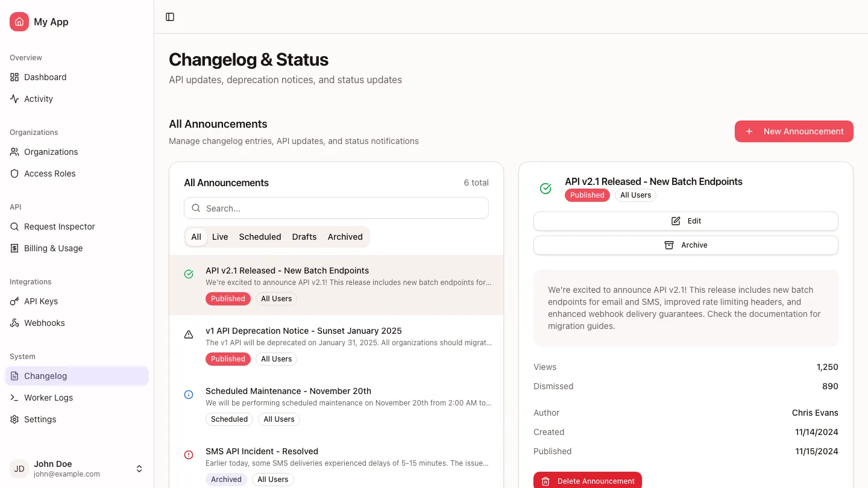Click the Worker Logs terminal icon
The image size is (868, 488).
[14, 398]
